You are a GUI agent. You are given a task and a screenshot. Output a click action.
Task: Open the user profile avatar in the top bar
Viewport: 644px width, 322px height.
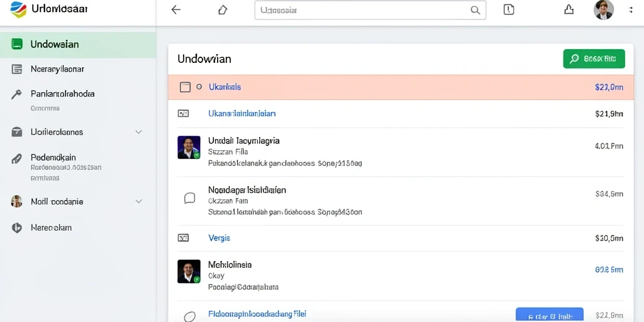pyautogui.click(x=603, y=10)
